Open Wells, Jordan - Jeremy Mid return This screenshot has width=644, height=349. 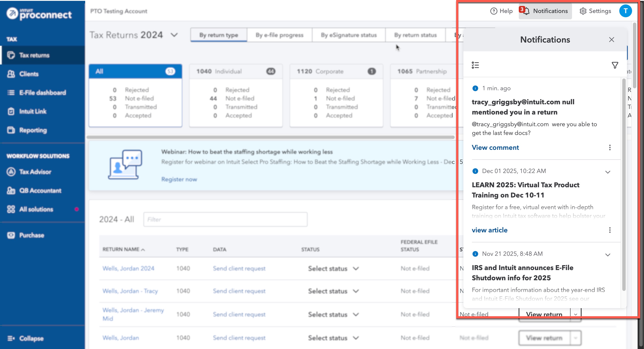click(x=133, y=314)
